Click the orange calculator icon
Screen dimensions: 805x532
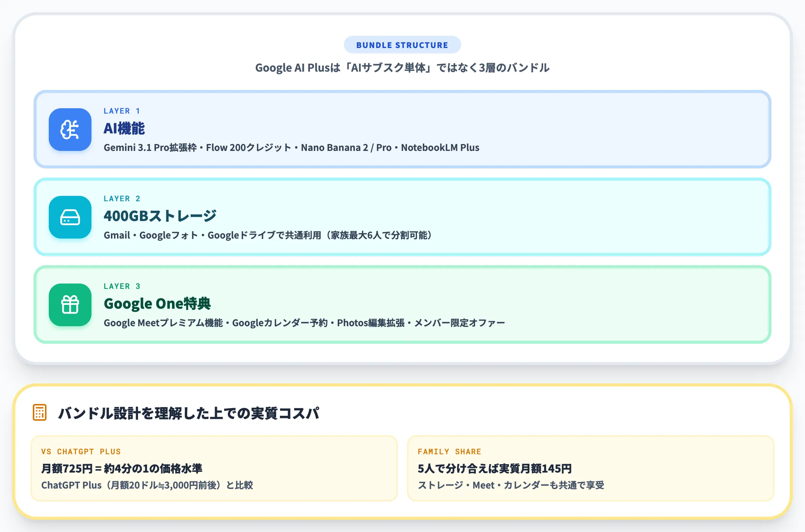coord(40,413)
